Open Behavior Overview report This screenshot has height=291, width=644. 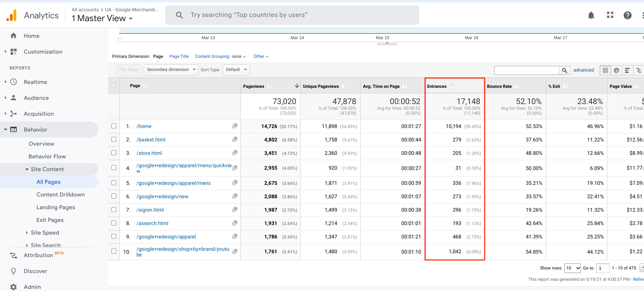click(x=42, y=144)
